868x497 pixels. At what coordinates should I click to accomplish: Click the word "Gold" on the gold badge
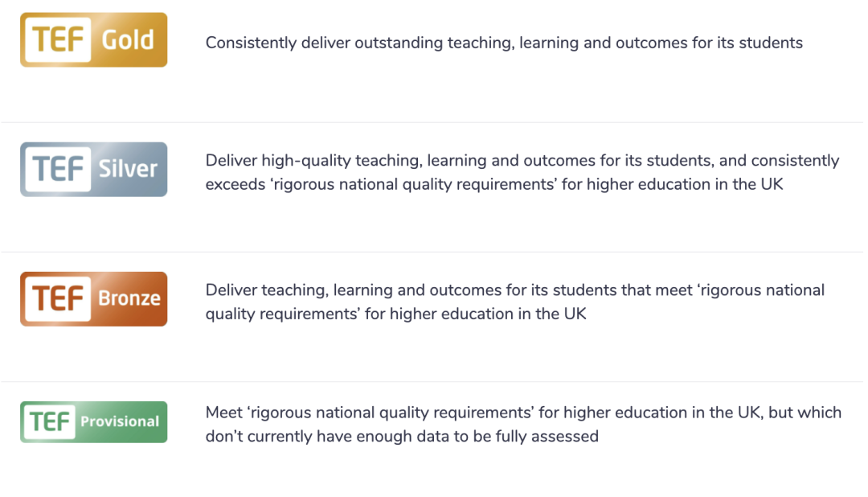[x=128, y=40]
